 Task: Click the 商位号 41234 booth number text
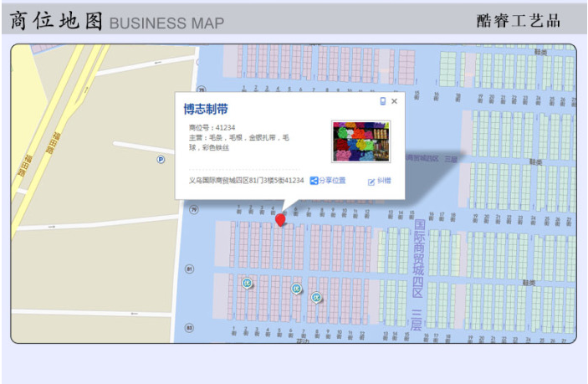(x=212, y=128)
